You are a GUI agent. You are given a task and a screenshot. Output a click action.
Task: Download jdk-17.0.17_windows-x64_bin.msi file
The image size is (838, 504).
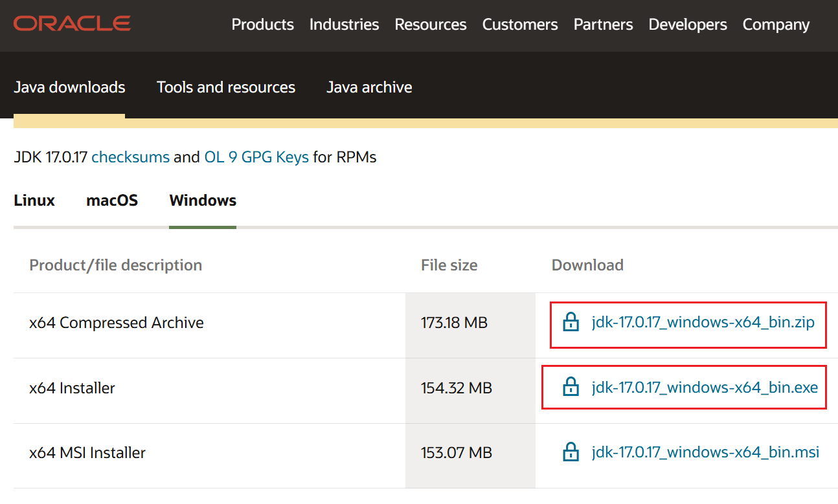705,452
